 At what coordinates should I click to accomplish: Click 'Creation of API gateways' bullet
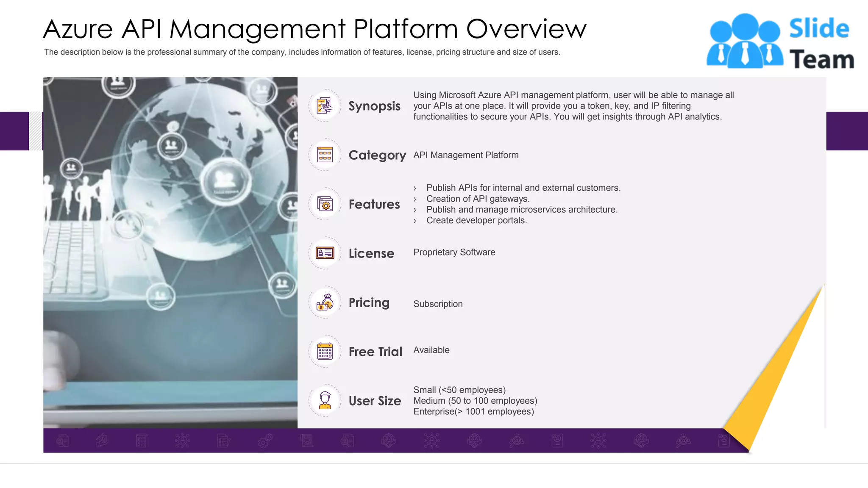click(x=478, y=199)
